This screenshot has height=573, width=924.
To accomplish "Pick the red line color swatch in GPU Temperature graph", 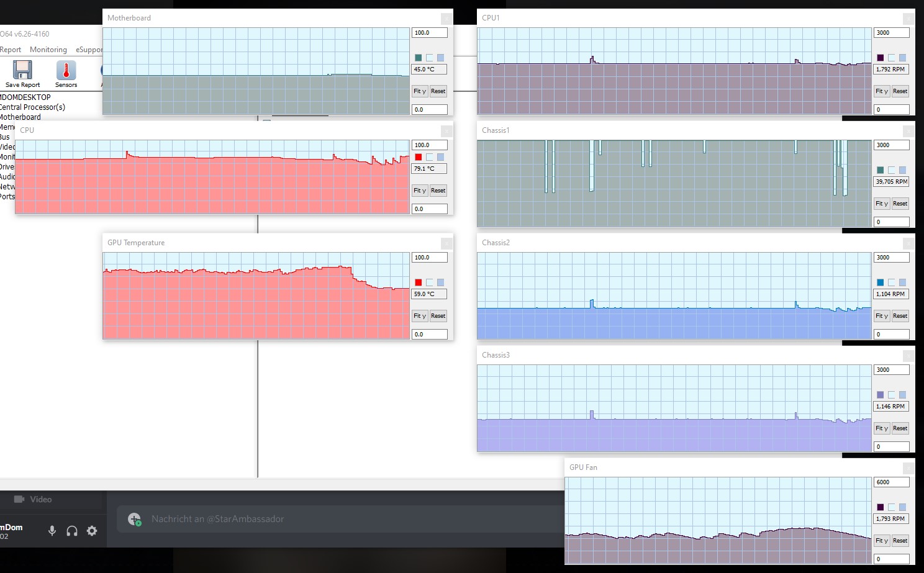I will click(418, 282).
